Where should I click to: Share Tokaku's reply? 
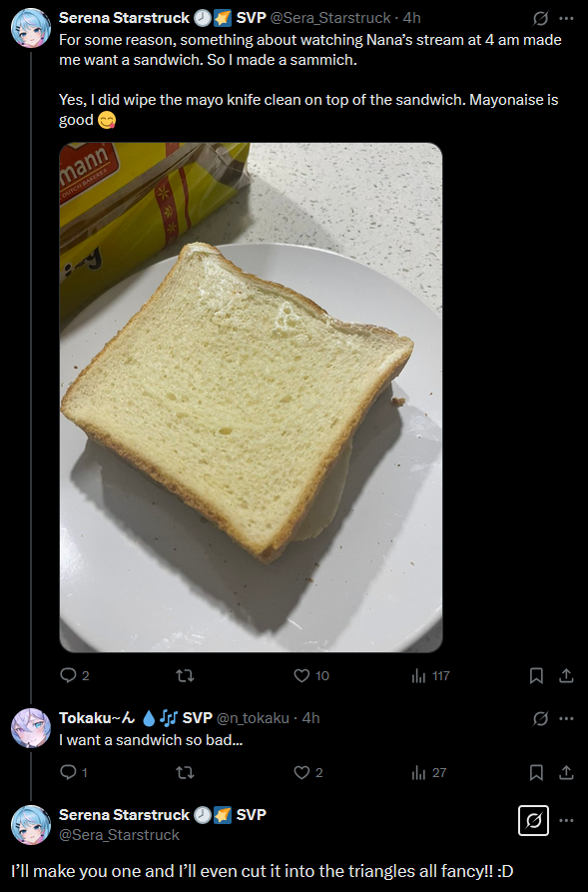pyautogui.click(x=566, y=772)
